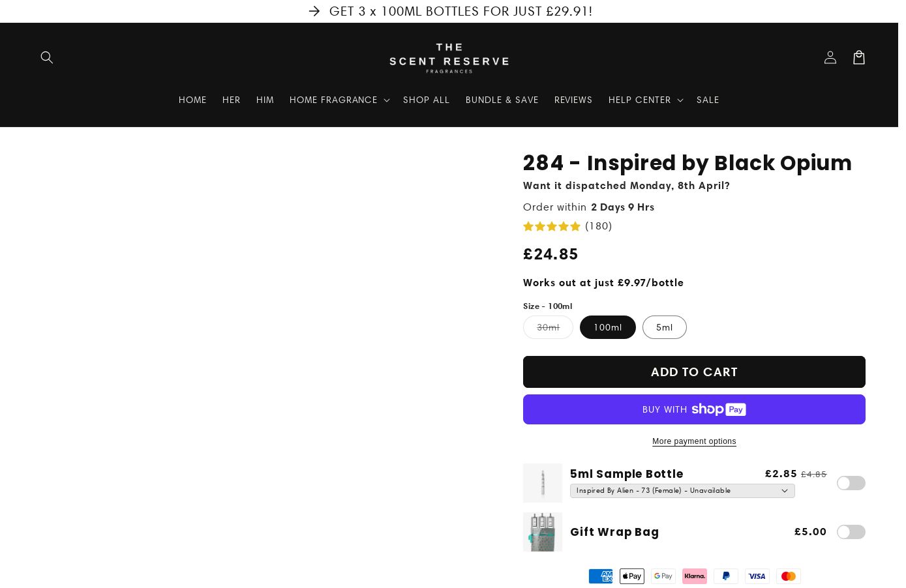Click the PayPal payment icon
This screenshot has width=906, height=588.
725,576
